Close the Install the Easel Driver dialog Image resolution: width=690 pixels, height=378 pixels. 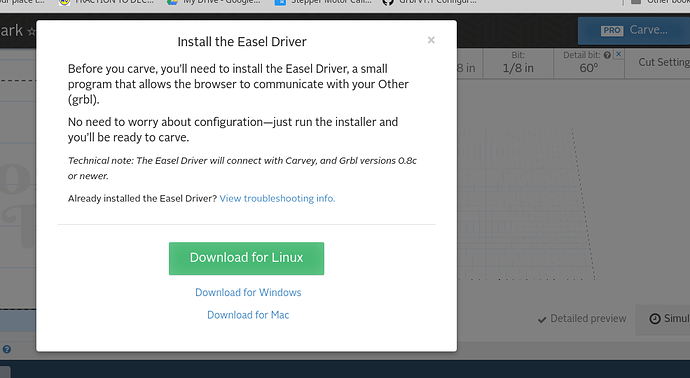click(x=431, y=40)
